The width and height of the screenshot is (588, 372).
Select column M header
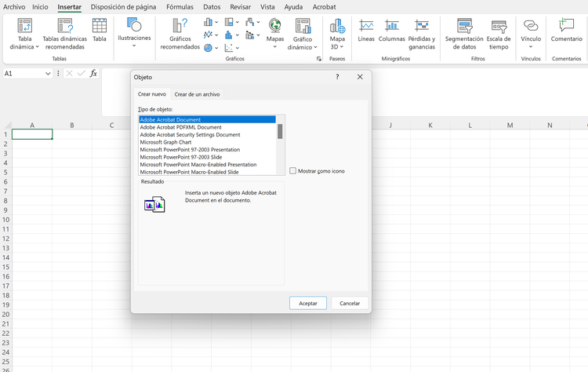tap(510, 125)
